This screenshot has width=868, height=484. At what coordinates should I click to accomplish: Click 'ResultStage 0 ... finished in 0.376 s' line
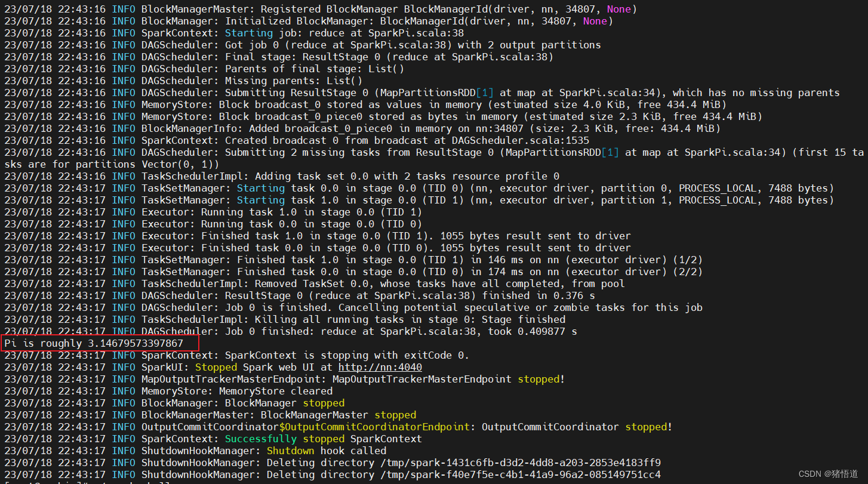(300, 295)
